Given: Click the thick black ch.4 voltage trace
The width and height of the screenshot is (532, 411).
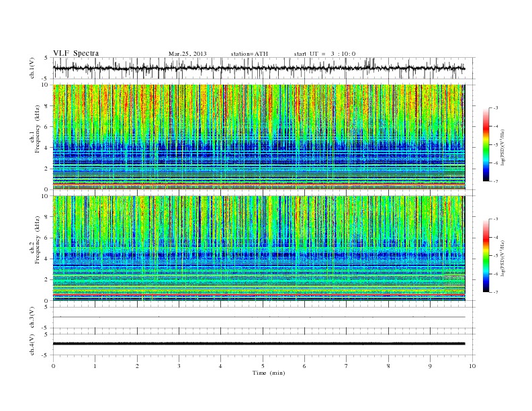Looking at the screenshot, I should click(x=259, y=344).
